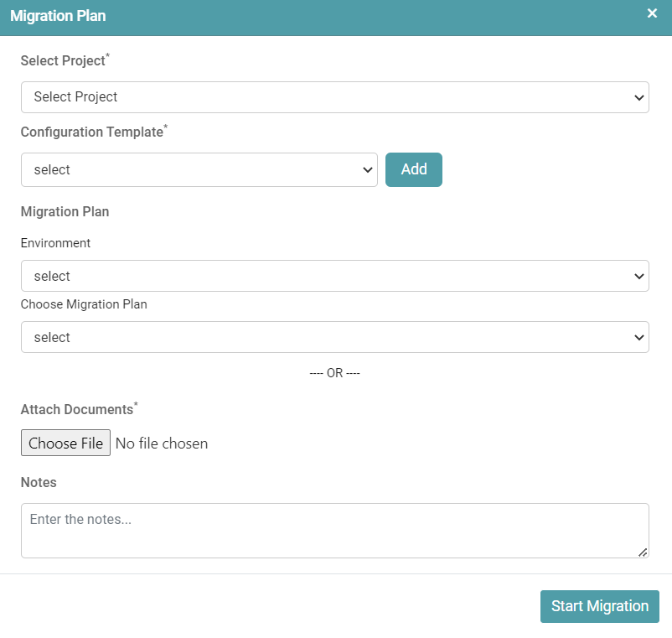The width and height of the screenshot is (672, 638).
Task: Click the Configuration Template chevron arrow
Action: [367, 169]
